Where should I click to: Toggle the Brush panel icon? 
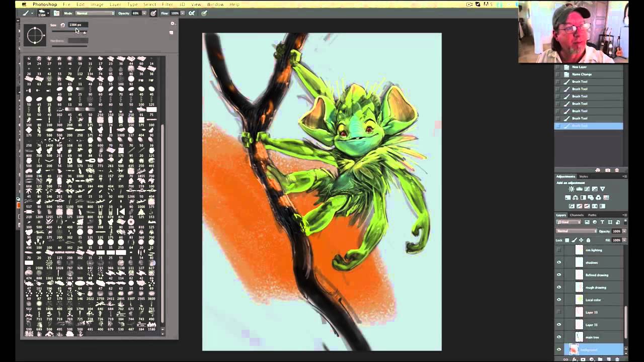point(56,13)
